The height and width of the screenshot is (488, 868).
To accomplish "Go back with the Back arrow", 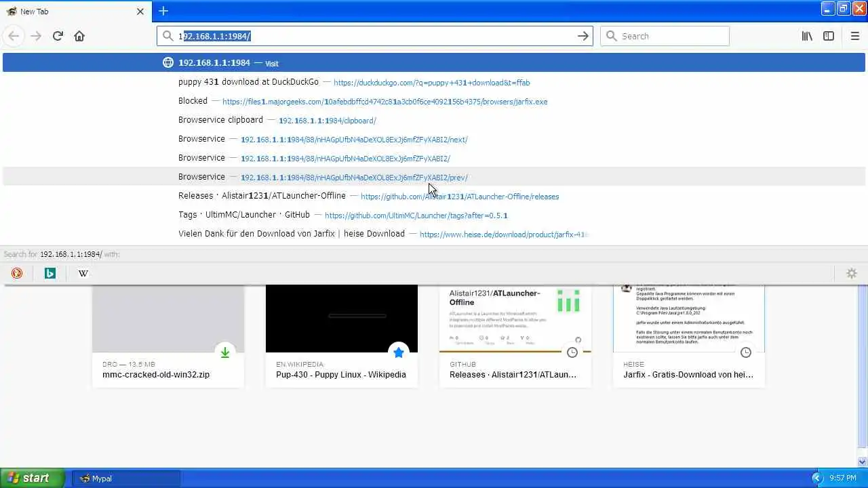I will coord(14,36).
